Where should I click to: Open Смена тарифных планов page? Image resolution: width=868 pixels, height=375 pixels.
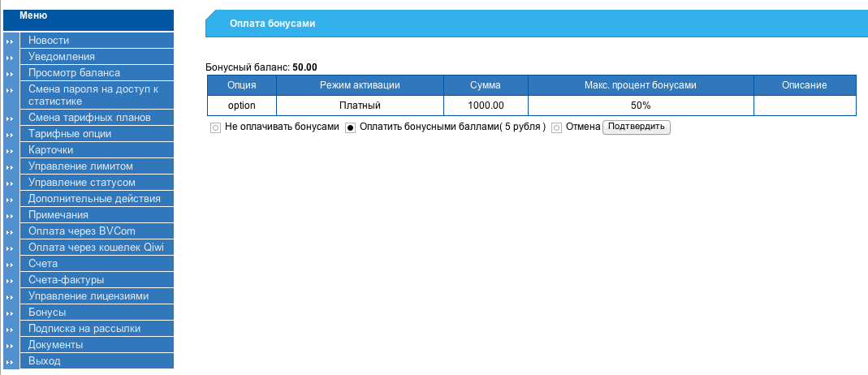click(x=89, y=118)
